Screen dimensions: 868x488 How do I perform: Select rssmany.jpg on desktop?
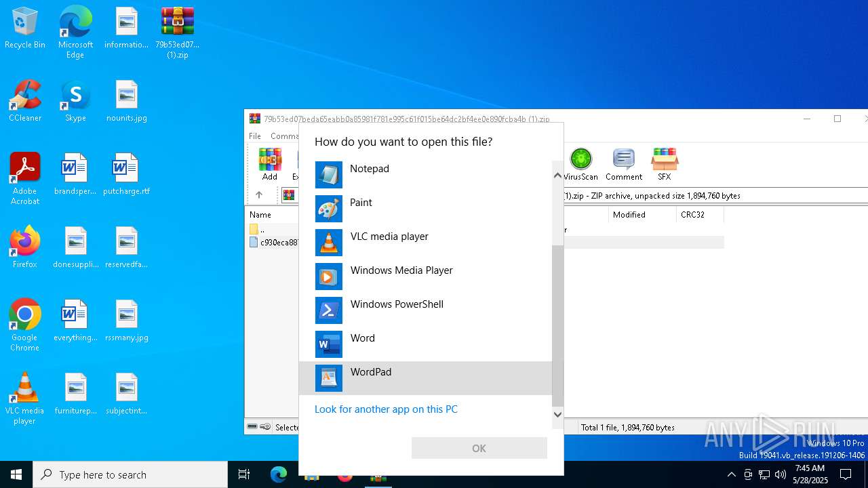pos(126,321)
